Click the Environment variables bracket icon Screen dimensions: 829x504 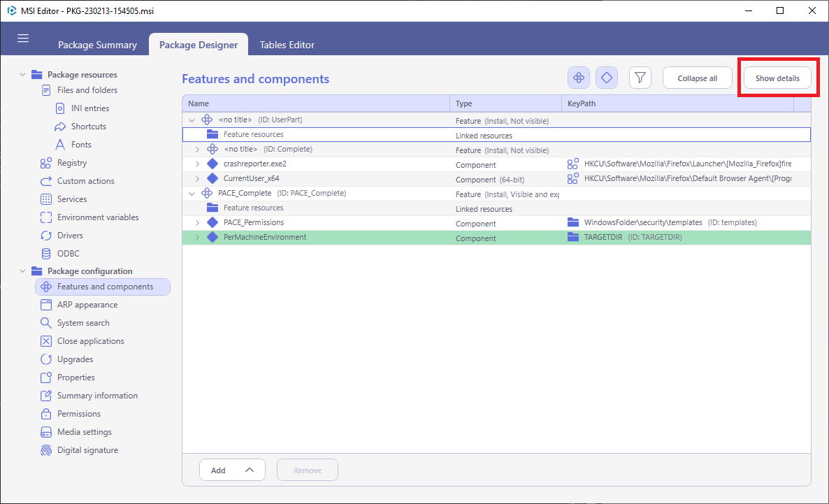point(46,217)
